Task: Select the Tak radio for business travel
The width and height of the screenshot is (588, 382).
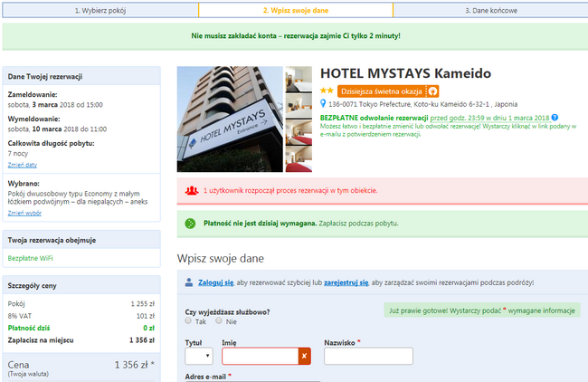Action: tap(188, 320)
